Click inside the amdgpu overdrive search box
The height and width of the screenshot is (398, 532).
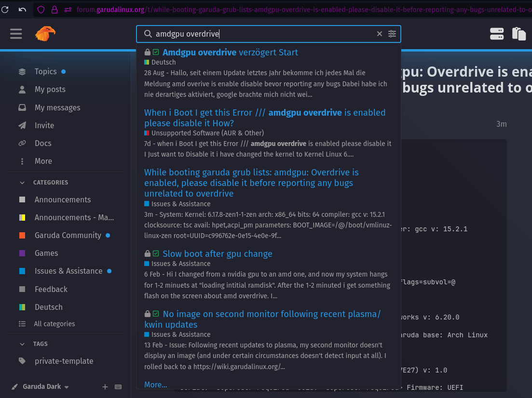260,34
